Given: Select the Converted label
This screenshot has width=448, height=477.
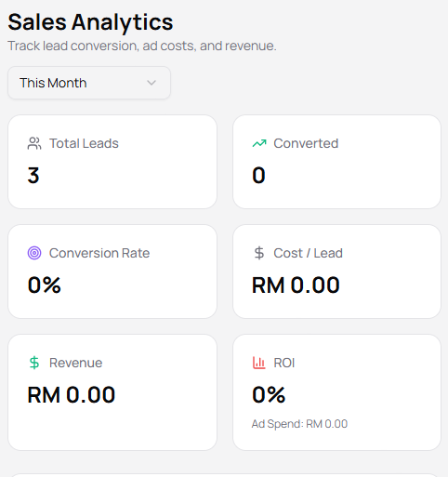Looking at the screenshot, I should click(x=306, y=143).
